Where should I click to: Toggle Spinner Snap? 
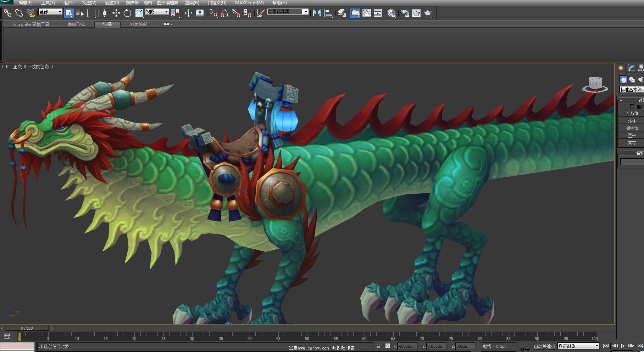[x=248, y=13]
